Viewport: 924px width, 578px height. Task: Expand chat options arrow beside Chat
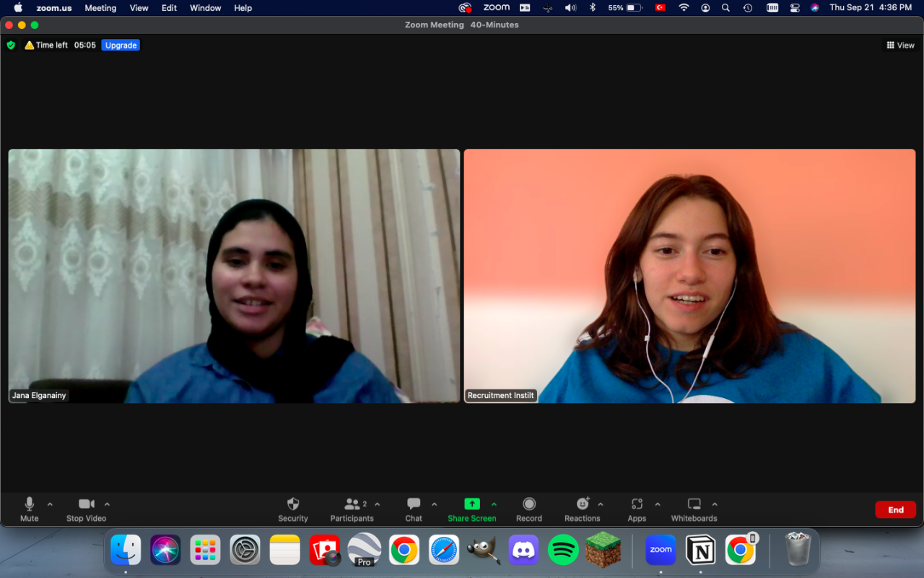[x=434, y=504]
